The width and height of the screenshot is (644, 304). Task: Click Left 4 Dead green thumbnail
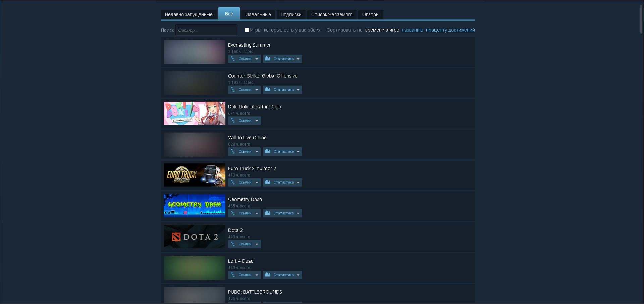tap(195, 268)
